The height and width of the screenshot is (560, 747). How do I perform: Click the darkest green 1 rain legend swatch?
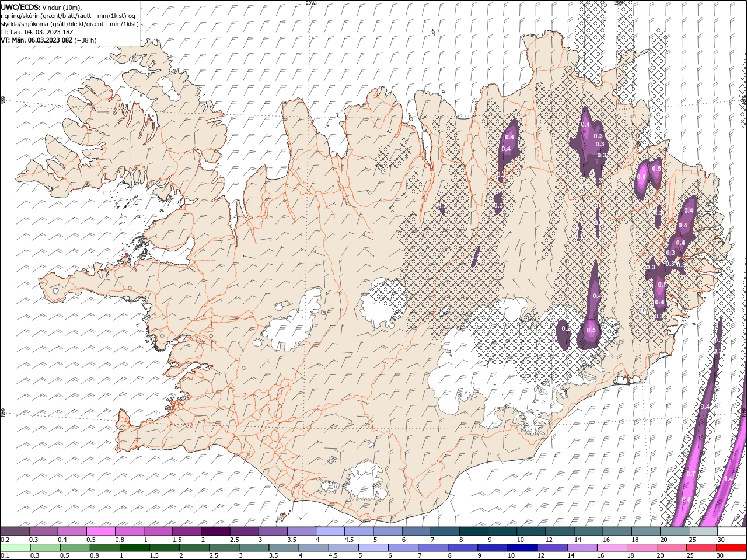135,548
